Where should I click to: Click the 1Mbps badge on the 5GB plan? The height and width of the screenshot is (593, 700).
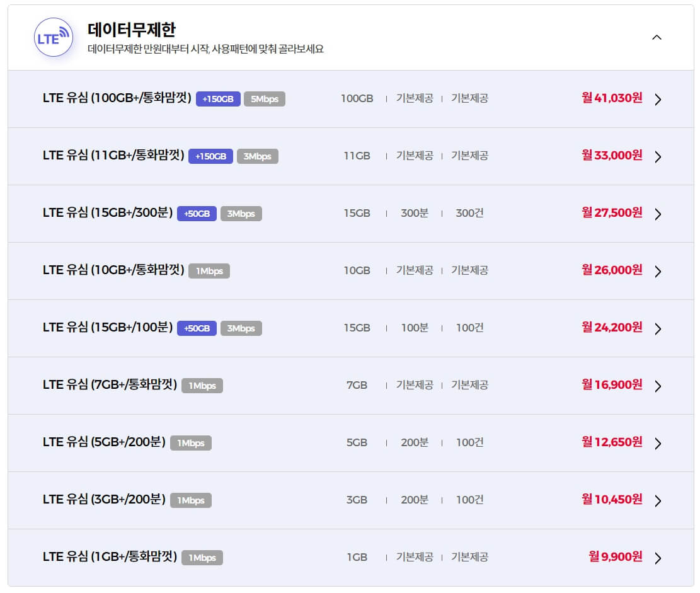(x=191, y=442)
